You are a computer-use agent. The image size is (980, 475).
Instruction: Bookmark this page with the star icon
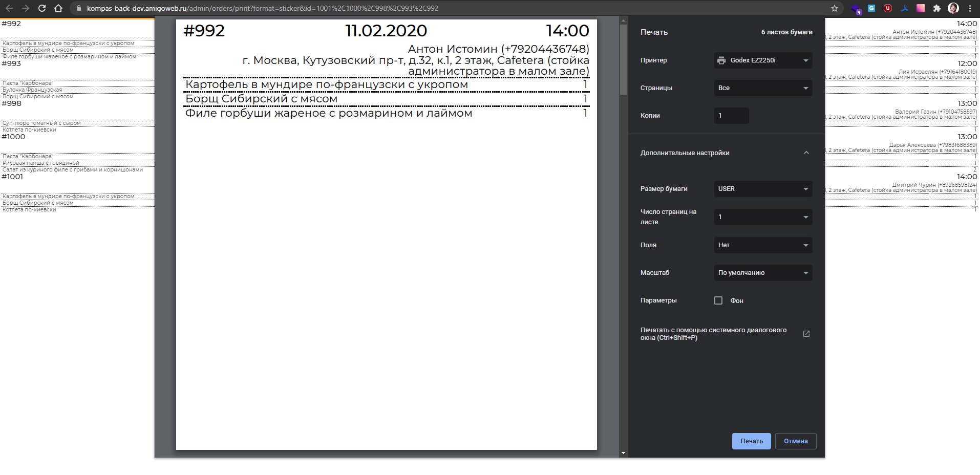[835, 8]
